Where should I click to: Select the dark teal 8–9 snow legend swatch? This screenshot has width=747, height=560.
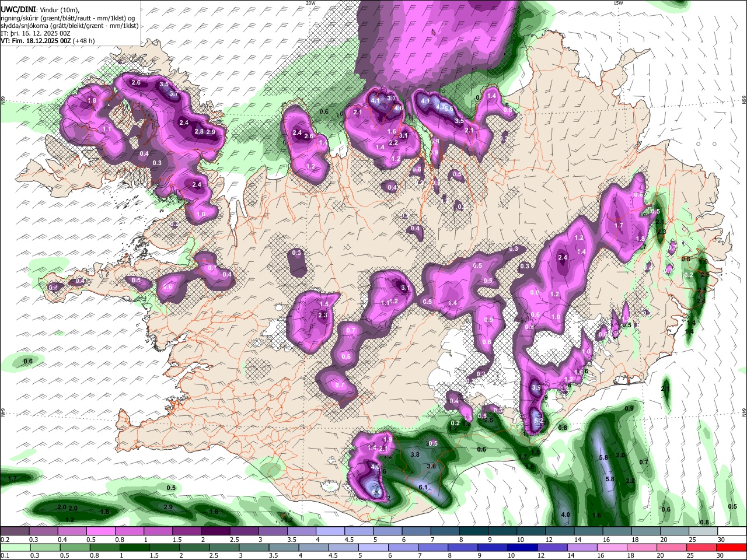[474, 531]
